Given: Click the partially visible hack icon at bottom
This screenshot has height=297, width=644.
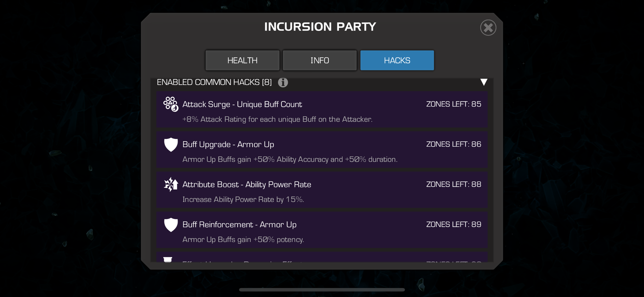Looking at the screenshot, I should [168, 259].
